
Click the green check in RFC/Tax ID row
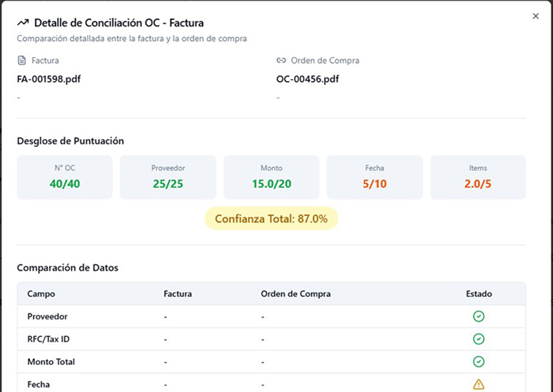point(478,339)
